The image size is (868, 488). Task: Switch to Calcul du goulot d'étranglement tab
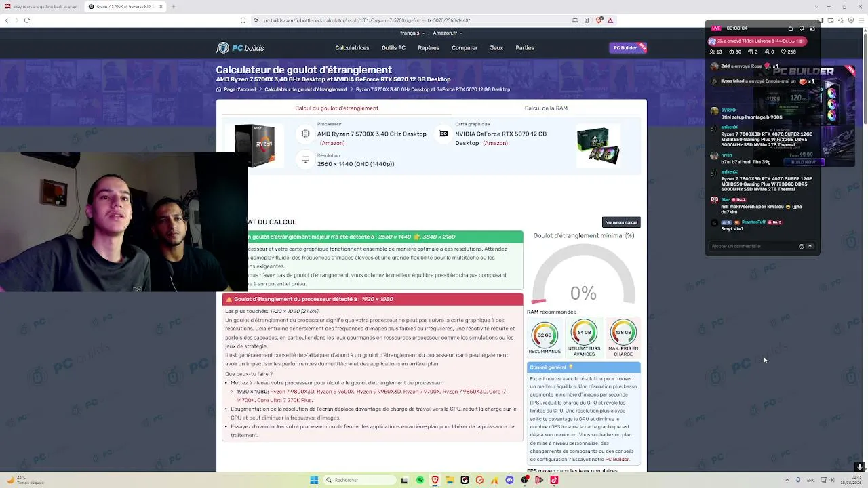pos(336,108)
